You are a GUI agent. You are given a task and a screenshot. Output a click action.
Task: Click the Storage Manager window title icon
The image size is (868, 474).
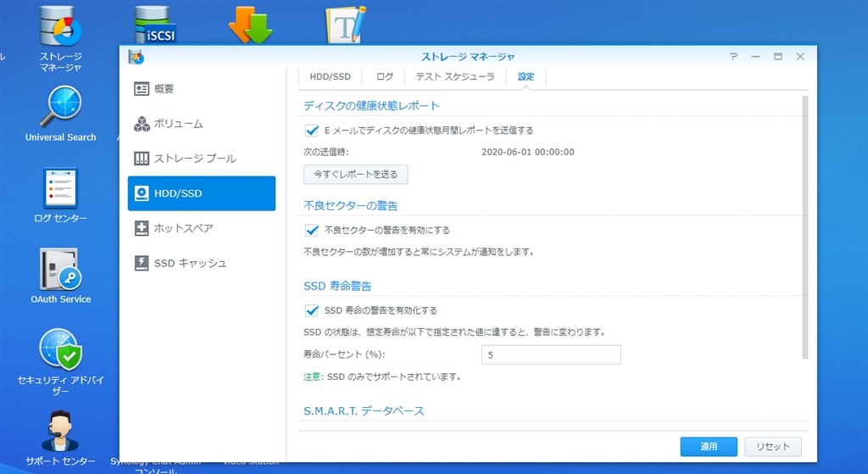[x=136, y=57]
